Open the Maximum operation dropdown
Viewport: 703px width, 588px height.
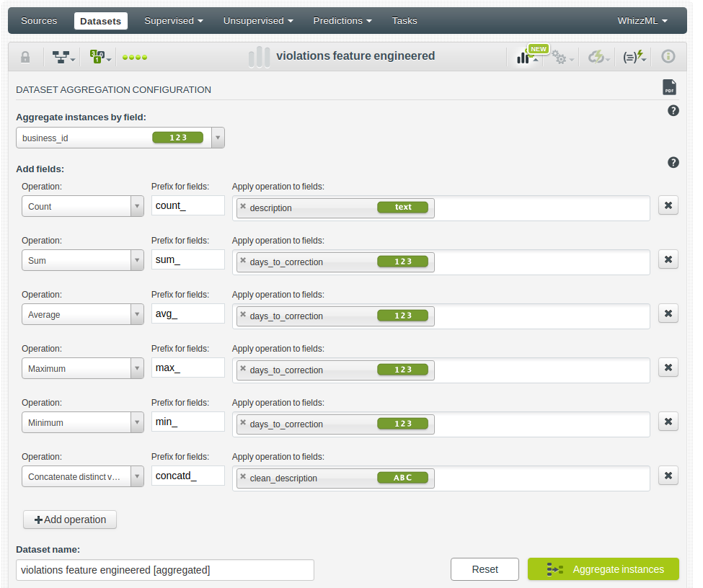pyautogui.click(x=137, y=369)
